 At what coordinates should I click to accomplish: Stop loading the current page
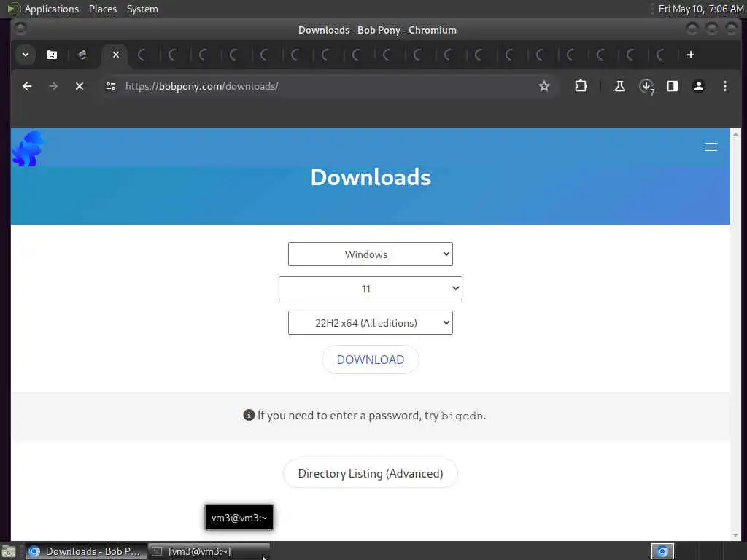[x=80, y=86]
